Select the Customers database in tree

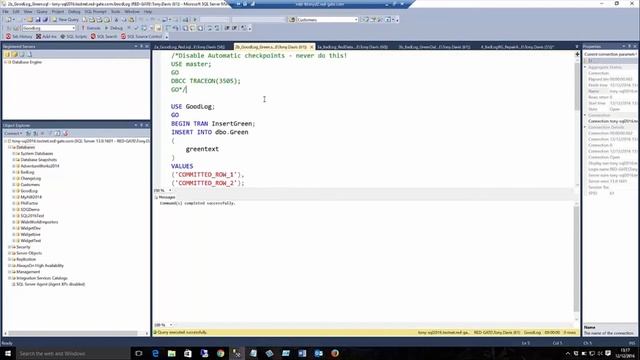click(30, 185)
